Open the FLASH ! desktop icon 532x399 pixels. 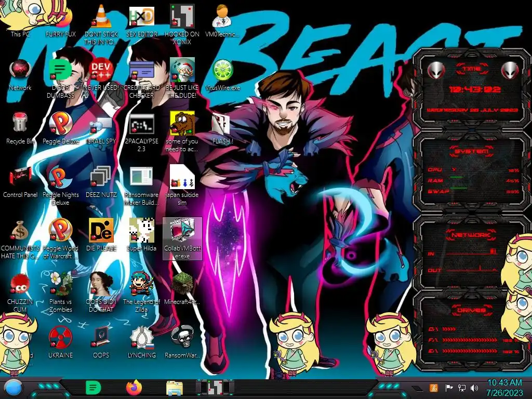point(222,128)
